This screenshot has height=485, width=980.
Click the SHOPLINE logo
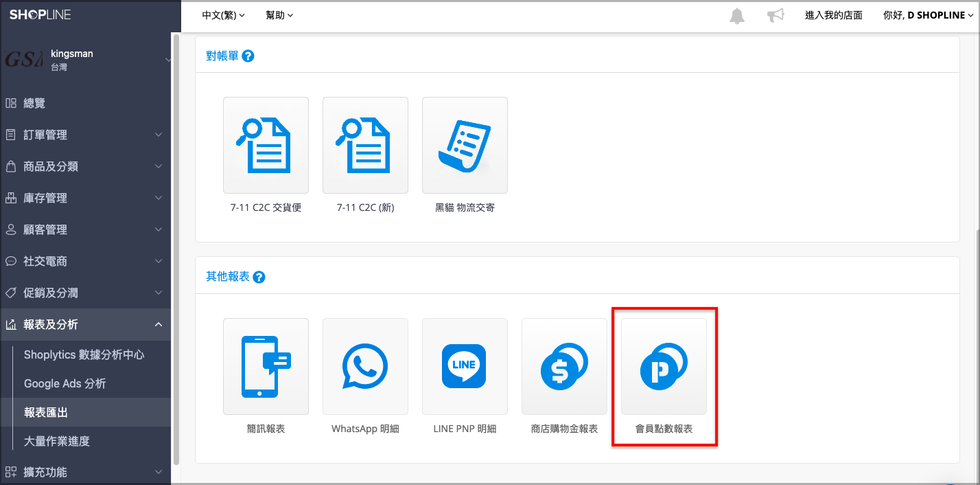(40, 15)
